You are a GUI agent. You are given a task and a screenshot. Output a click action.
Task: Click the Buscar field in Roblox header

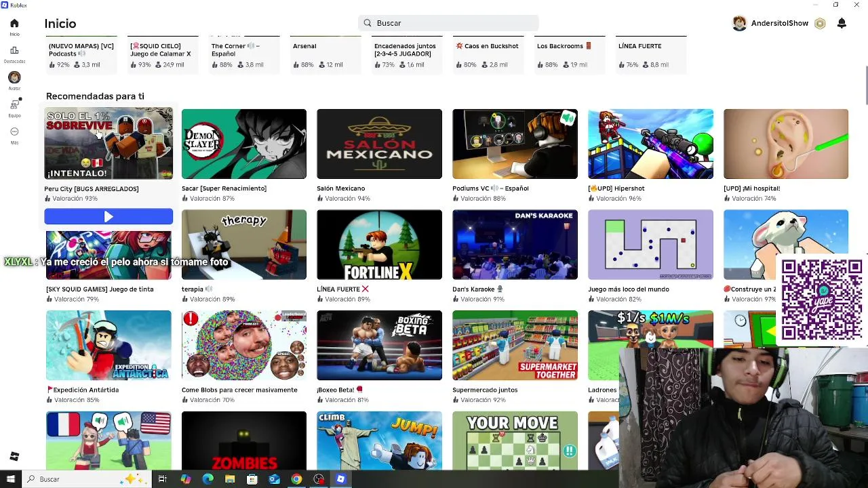448,23
